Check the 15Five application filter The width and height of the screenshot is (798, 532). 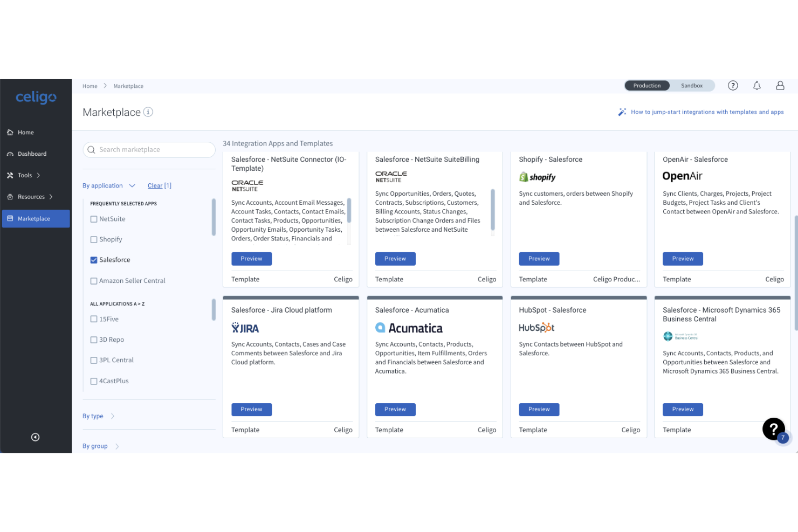point(94,319)
